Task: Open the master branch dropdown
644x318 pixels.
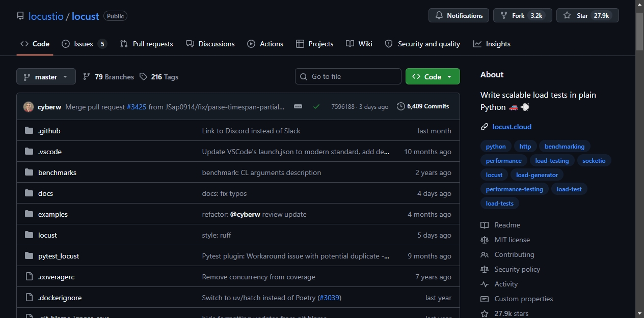Action: 46,76
